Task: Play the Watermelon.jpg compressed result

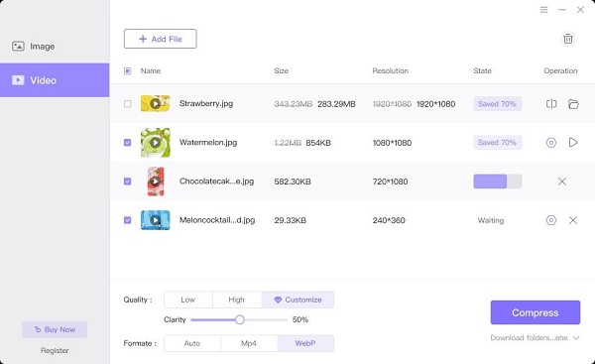Action: click(x=573, y=143)
